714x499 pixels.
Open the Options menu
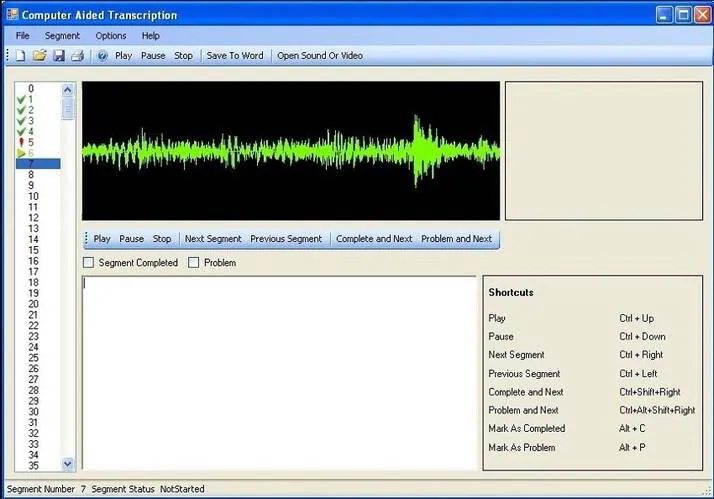point(111,36)
